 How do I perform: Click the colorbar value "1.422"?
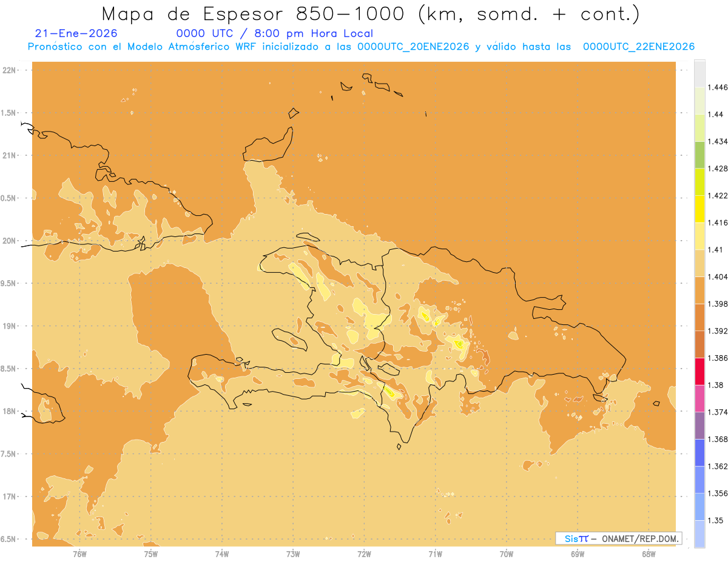(718, 195)
